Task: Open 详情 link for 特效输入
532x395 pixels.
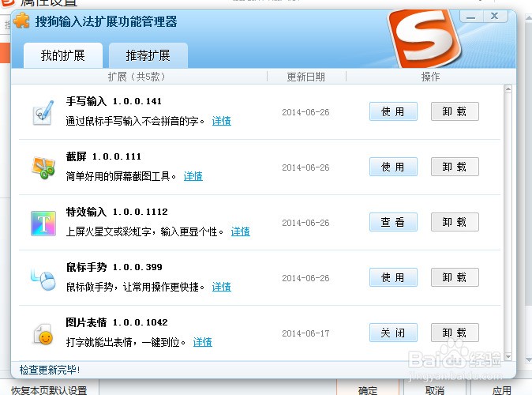Action: [241, 231]
